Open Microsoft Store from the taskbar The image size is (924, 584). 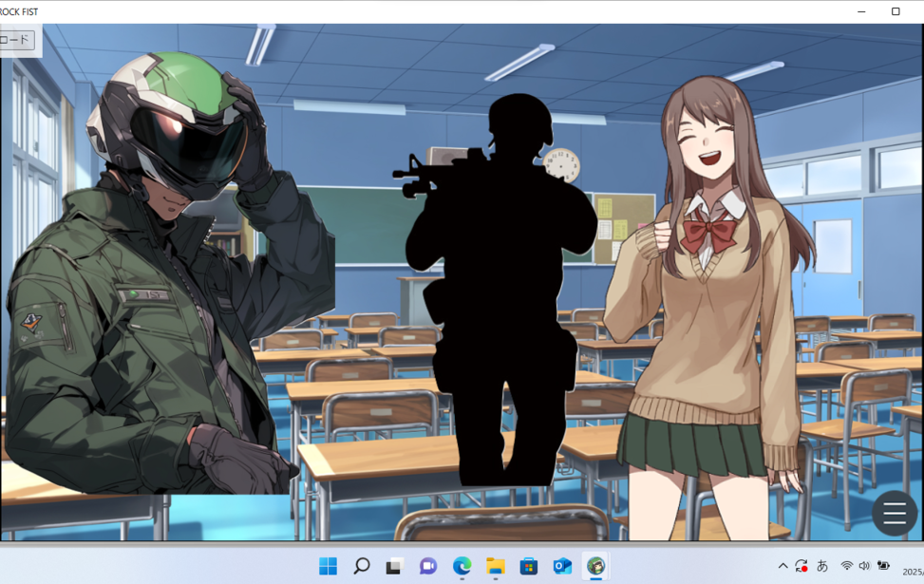[x=529, y=566]
